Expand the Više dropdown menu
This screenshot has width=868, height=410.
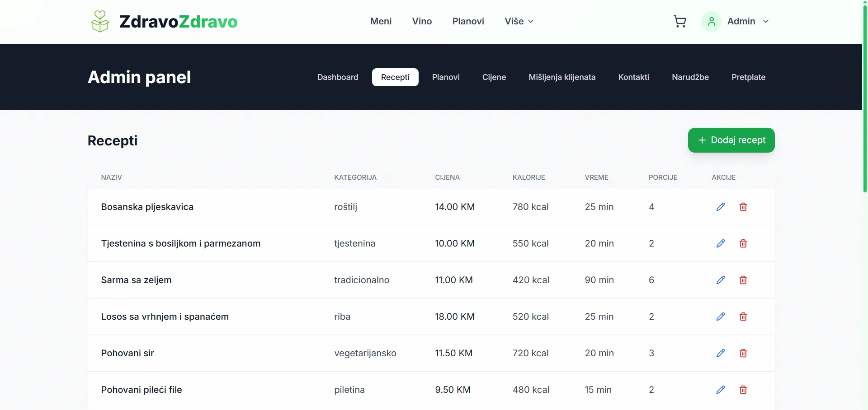coord(519,21)
